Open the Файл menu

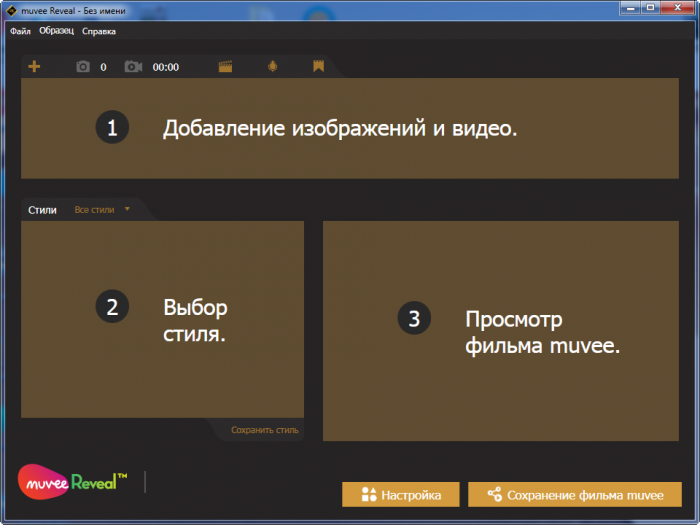pos(20,31)
